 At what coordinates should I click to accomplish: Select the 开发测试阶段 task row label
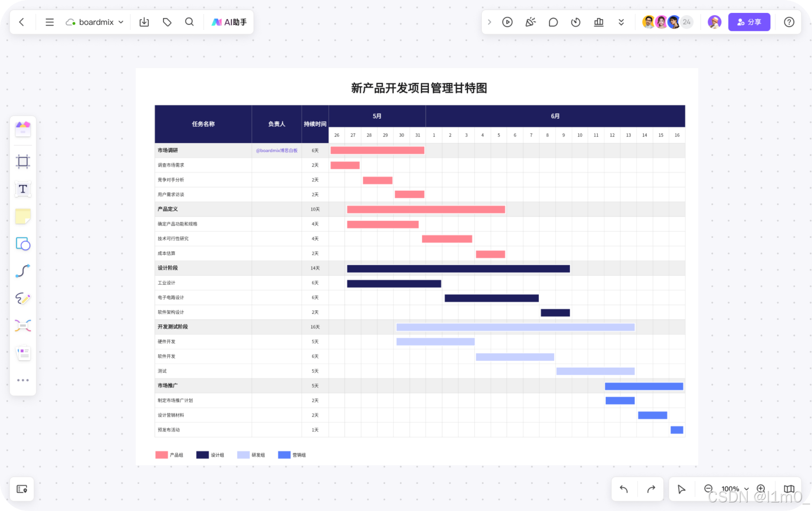(173, 327)
